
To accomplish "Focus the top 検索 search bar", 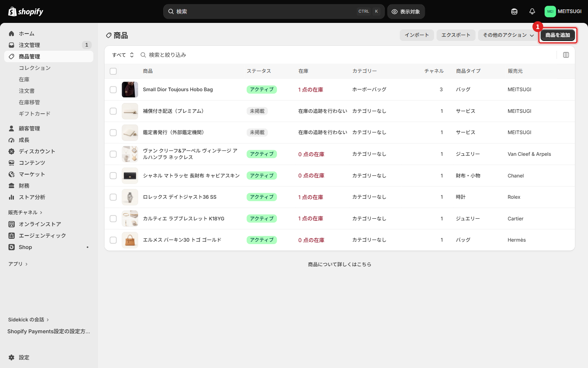I will point(274,11).
